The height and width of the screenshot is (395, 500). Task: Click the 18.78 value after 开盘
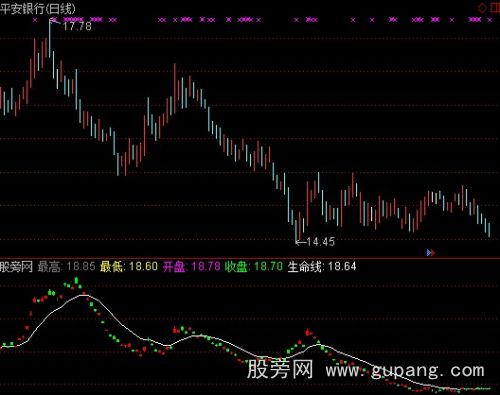coord(206,267)
